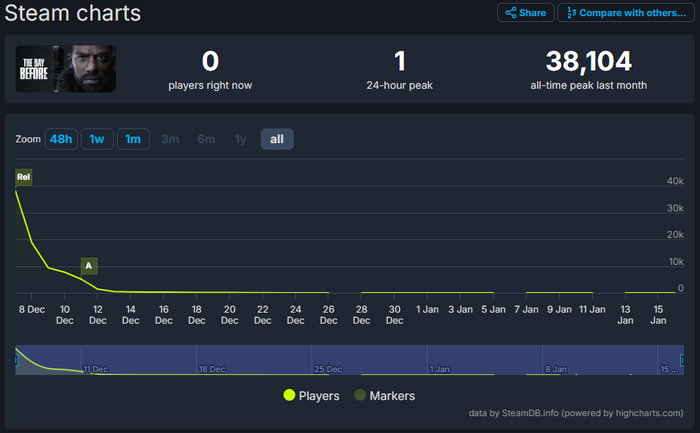Click the 24-hour peak label
The image size is (700, 433).
click(x=400, y=85)
